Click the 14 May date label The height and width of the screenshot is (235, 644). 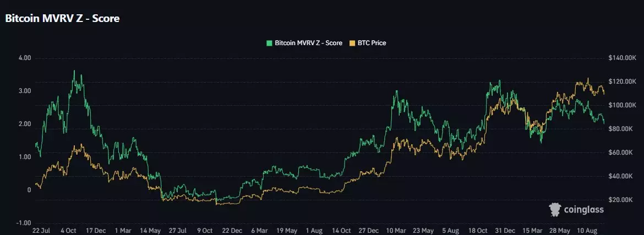pos(151,231)
